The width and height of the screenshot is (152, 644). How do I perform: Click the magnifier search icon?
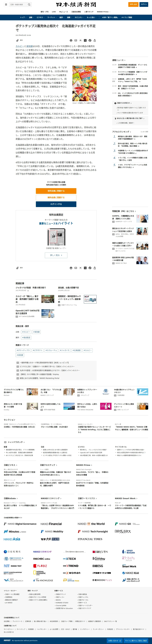(x=29, y=4)
